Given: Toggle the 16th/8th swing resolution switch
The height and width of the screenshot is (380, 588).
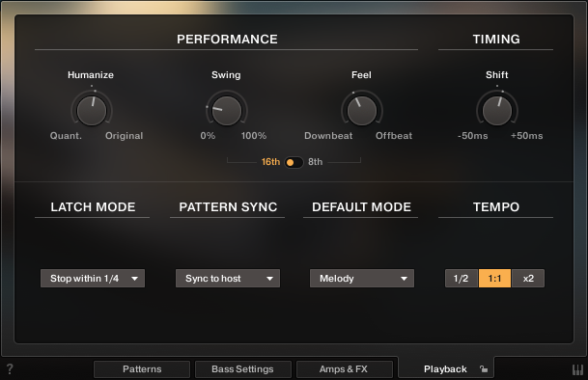Looking at the screenshot, I should 294,162.
